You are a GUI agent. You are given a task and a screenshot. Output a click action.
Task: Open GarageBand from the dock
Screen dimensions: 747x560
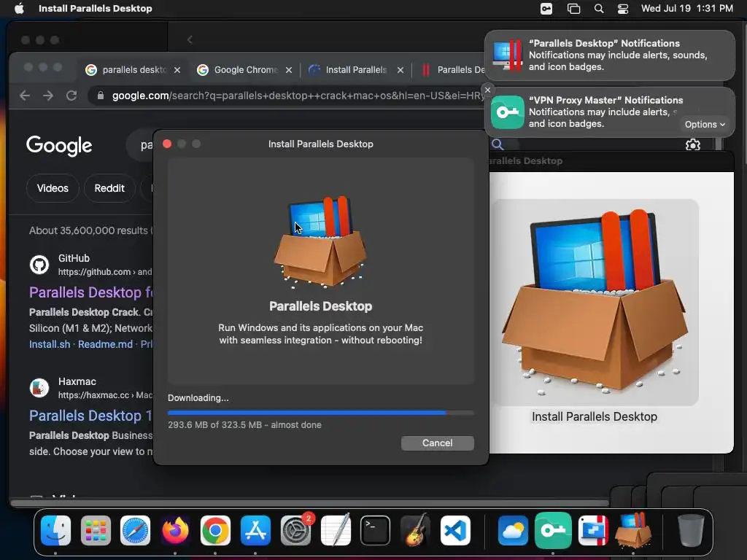415,531
